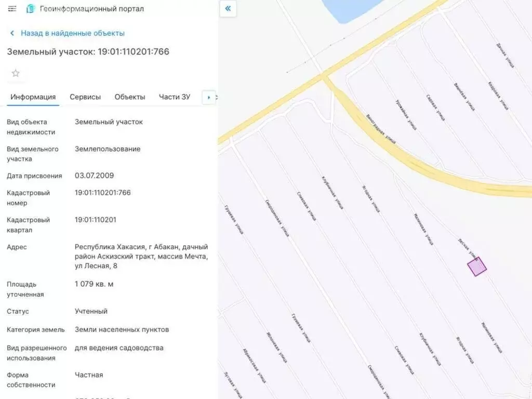Select the Объекты tab
Viewport: 532px width, 399px height.
[x=130, y=97]
